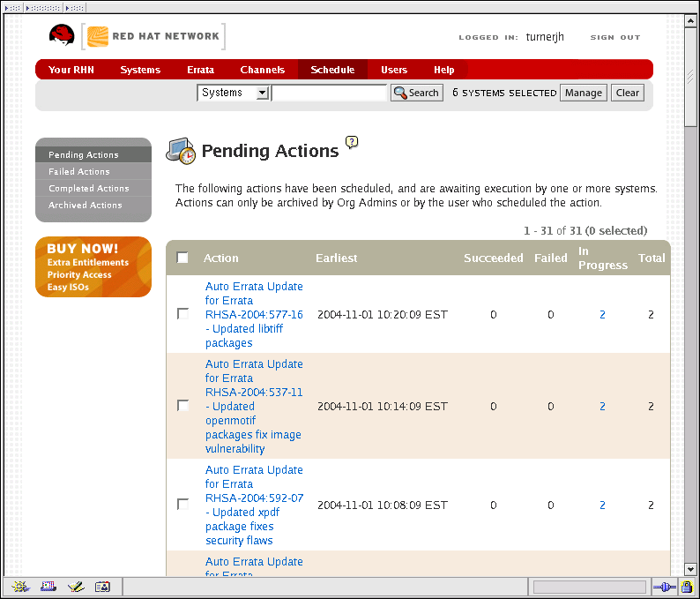
Task: Click the Pending Actions monitor clock icon
Action: pyautogui.click(x=181, y=151)
